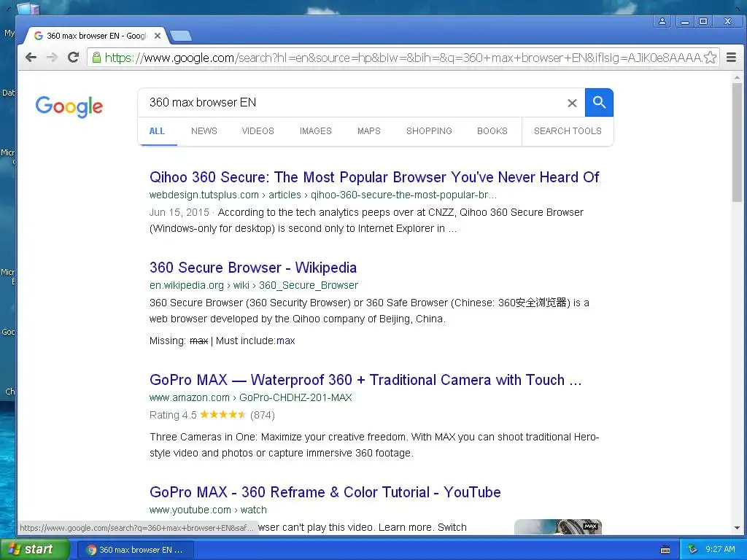The width and height of the screenshot is (747, 560).
Task: Go to the Google logo homepage
Action: [69, 106]
